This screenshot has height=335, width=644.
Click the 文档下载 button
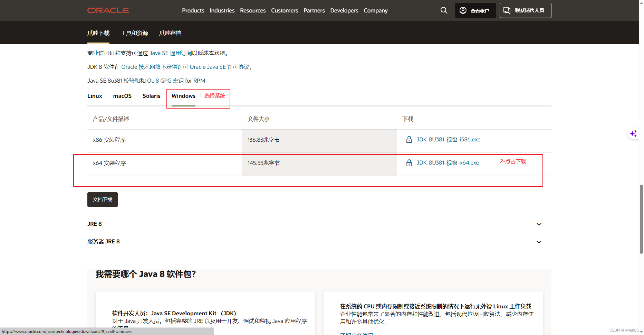coord(103,199)
